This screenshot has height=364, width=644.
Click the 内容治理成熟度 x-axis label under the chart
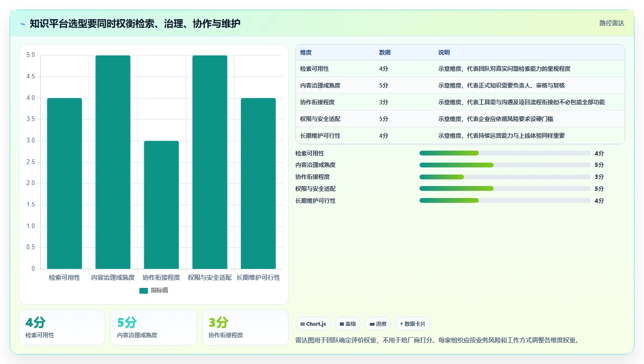point(113,277)
